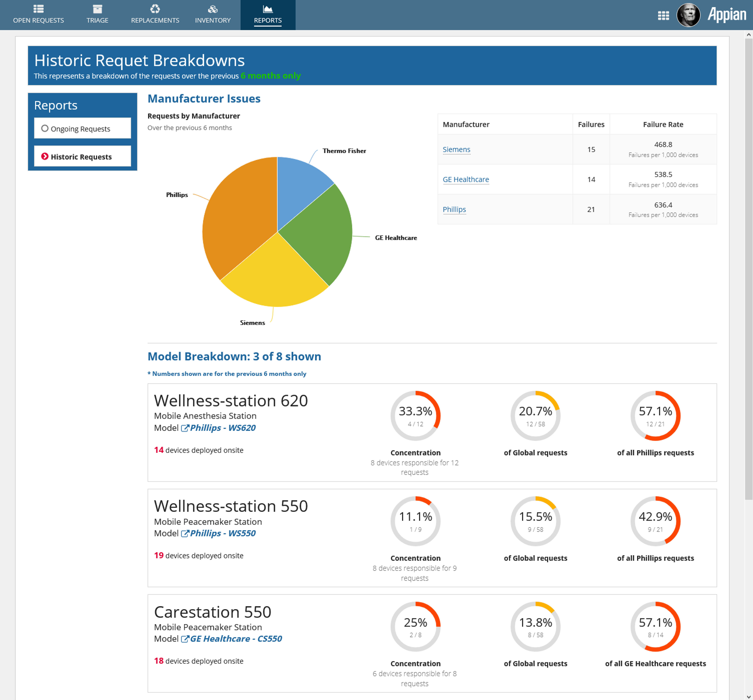Click '19 devices deployed onsite' text
Viewport: 753px width, 700px height.
pyautogui.click(x=198, y=555)
